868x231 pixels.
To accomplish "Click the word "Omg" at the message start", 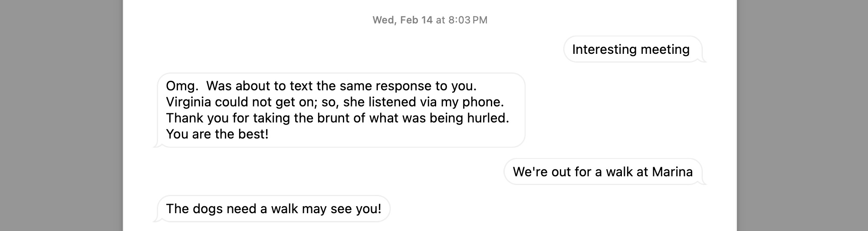I will (x=179, y=86).
